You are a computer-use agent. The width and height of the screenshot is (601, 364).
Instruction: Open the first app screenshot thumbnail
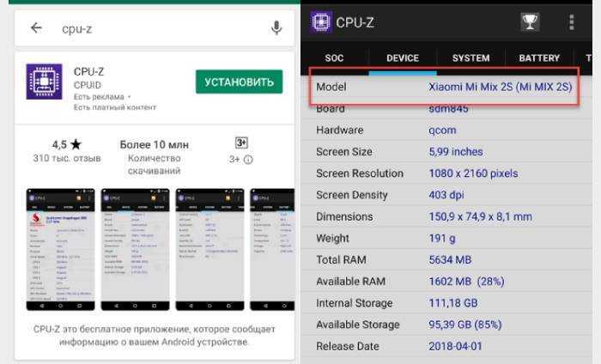(60, 249)
